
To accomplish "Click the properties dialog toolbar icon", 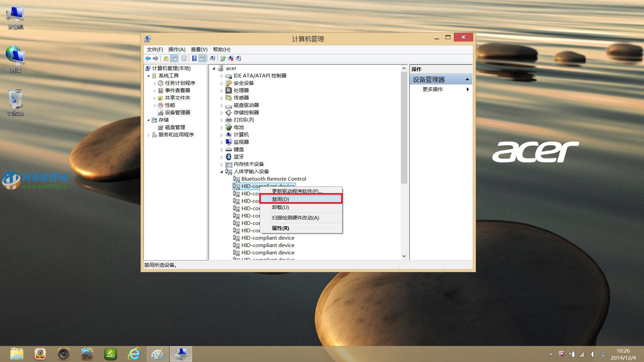I will [184, 58].
